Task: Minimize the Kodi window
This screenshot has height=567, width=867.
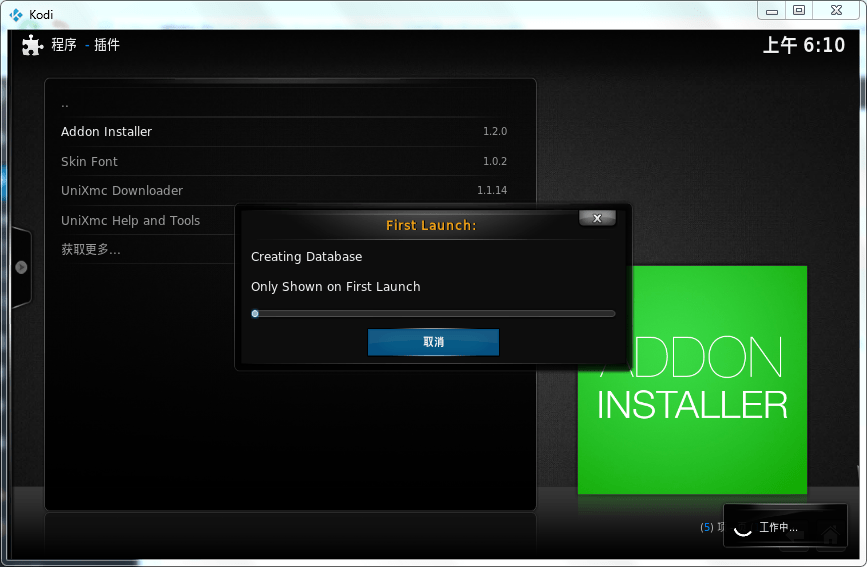Action: point(770,10)
